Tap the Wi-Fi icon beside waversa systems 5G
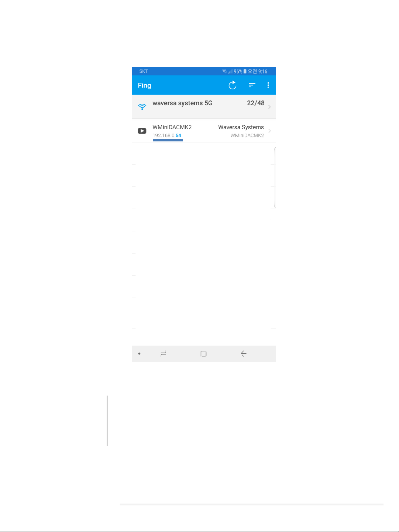399x532 pixels. 142,107
